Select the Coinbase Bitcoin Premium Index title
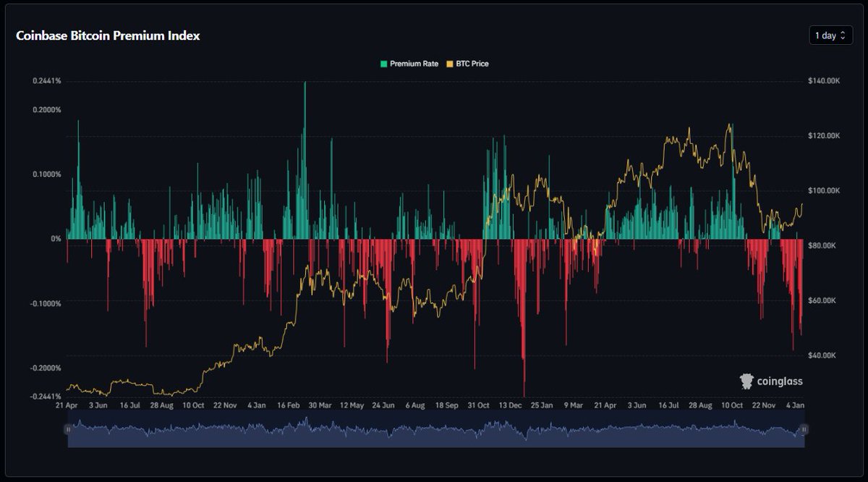 coord(107,35)
